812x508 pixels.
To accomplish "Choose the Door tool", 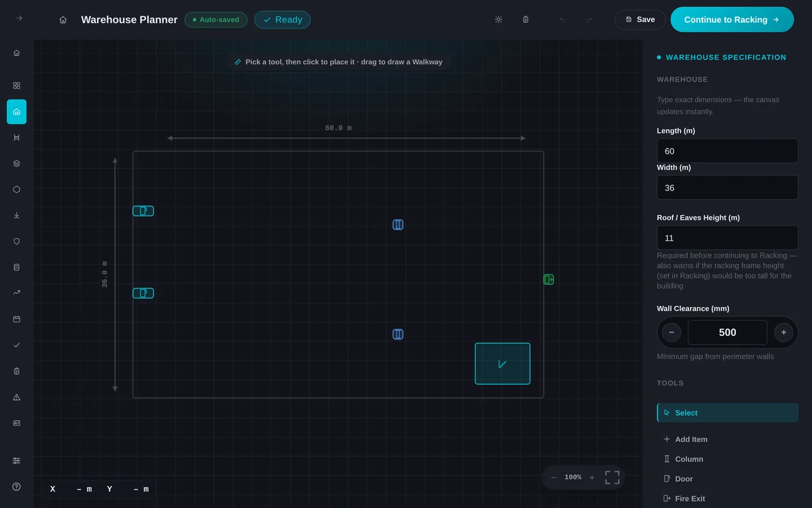I will [x=728, y=479].
